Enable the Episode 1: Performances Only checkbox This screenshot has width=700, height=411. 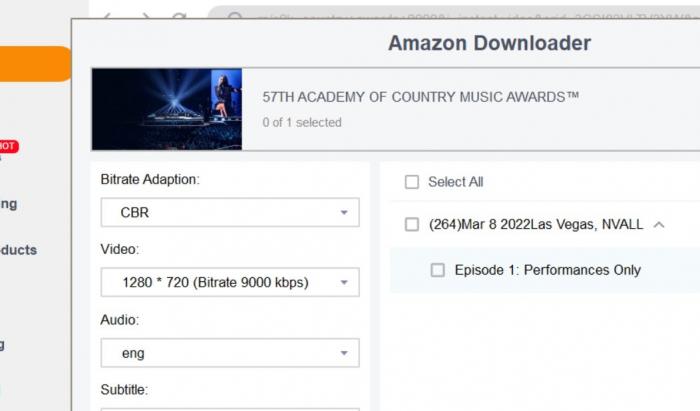438,270
